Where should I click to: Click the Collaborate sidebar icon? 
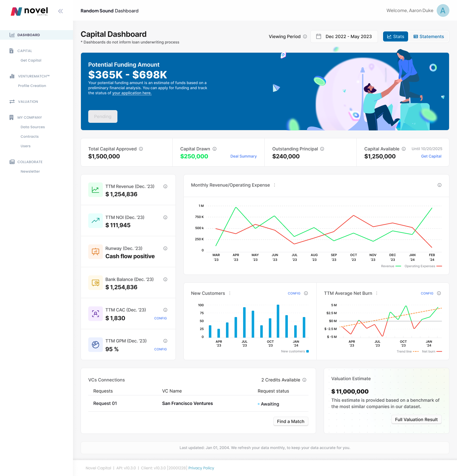[12, 162]
